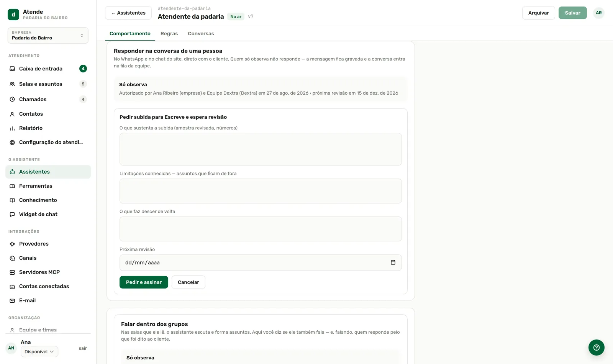Viewport: 613px width, 364px height.
Task: Switch to the Comportamento tab
Action: pyautogui.click(x=130, y=33)
